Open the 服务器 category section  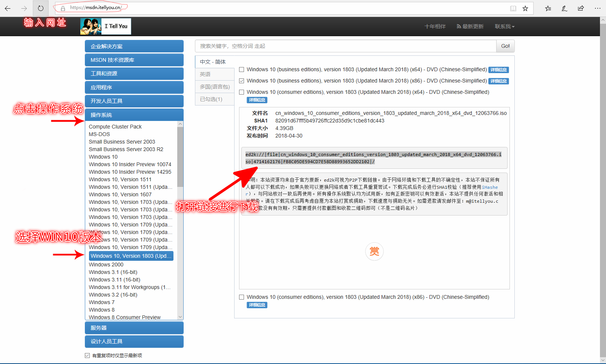(x=134, y=327)
